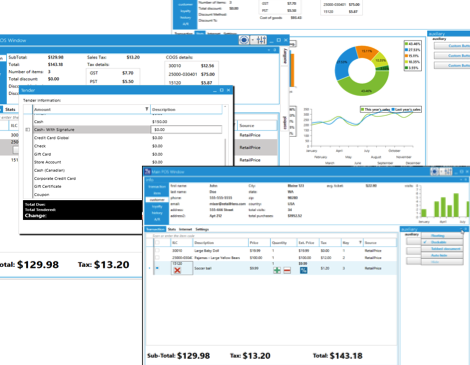Viewport: 470px width, 365px height.
Task: Click the green plus quantity icon
Action: [277, 270]
